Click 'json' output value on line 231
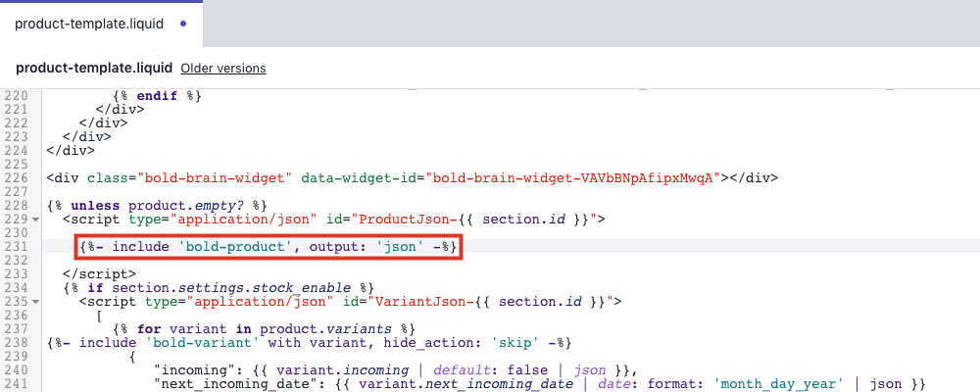The image size is (980, 392). pos(400,247)
